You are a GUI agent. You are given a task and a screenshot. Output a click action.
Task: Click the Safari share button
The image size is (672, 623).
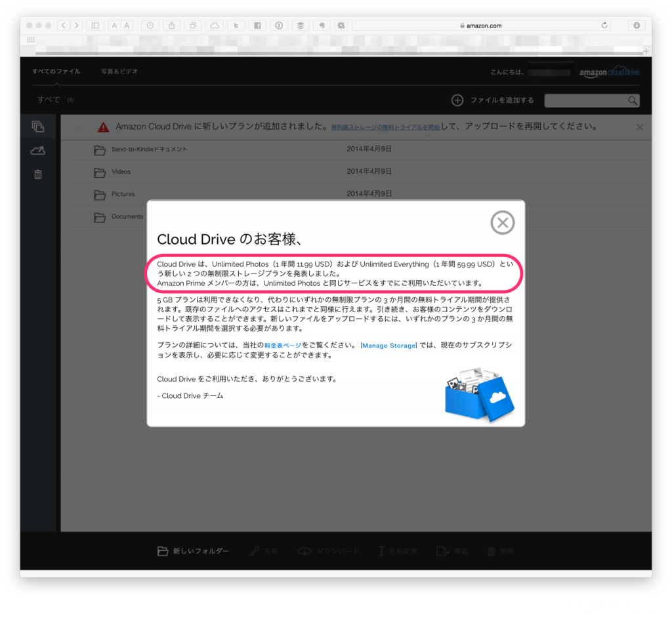pyautogui.click(x=171, y=26)
